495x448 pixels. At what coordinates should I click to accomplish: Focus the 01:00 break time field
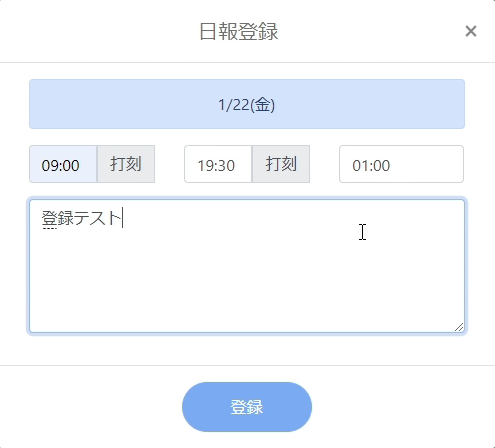click(401, 164)
